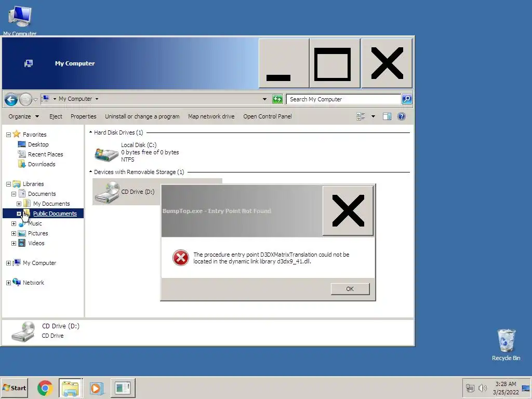This screenshot has height=399, width=532.
Task: Select the Local Disk (C:) drive icon
Action: [106, 154]
